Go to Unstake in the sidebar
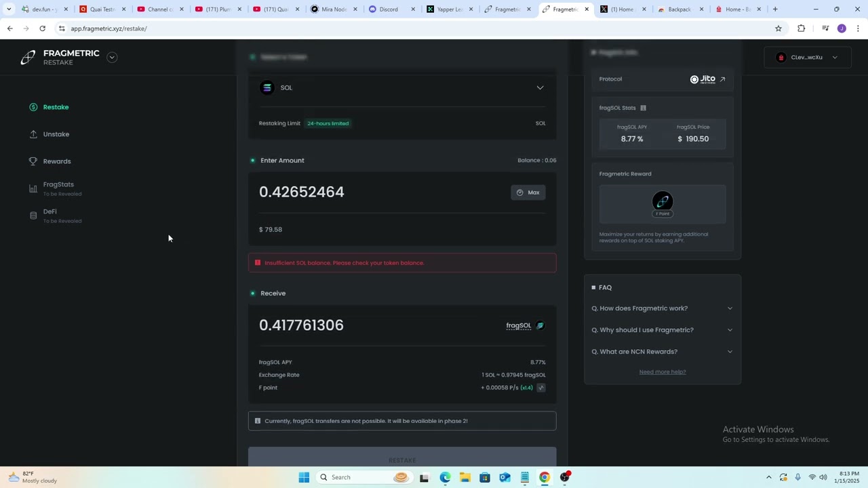Image resolution: width=868 pixels, height=488 pixels. click(x=56, y=134)
